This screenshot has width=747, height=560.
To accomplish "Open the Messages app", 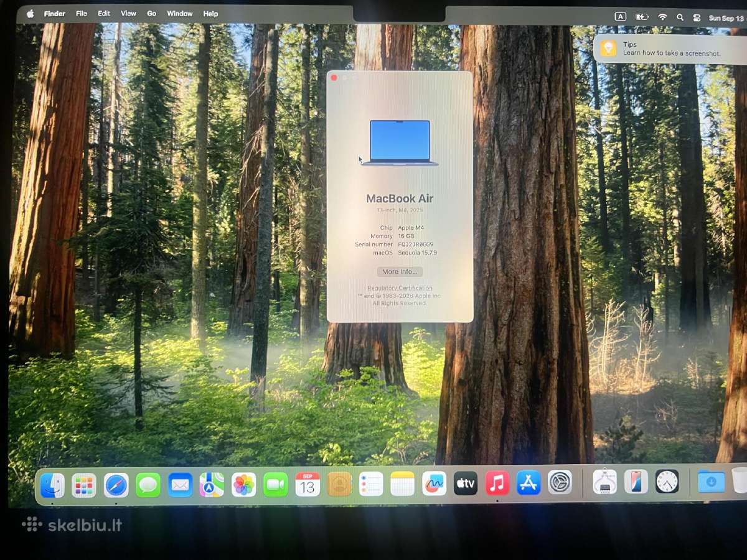I will [148, 485].
